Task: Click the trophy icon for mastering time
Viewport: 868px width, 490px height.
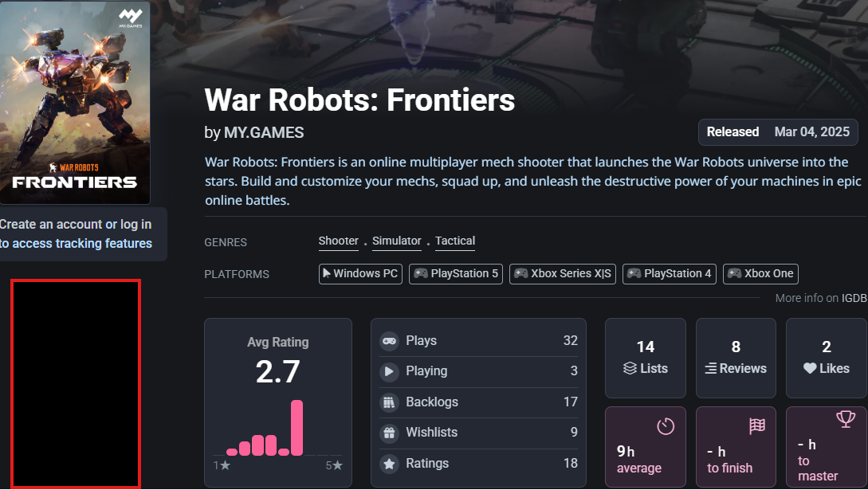Action: [x=846, y=418]
